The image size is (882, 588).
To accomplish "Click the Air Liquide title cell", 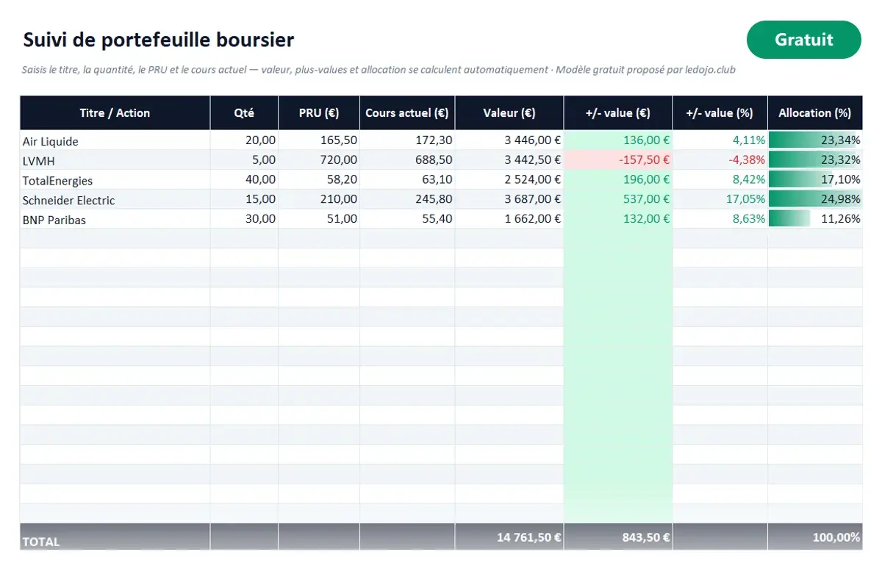I will pyautogui.click(x=115, y=140).
